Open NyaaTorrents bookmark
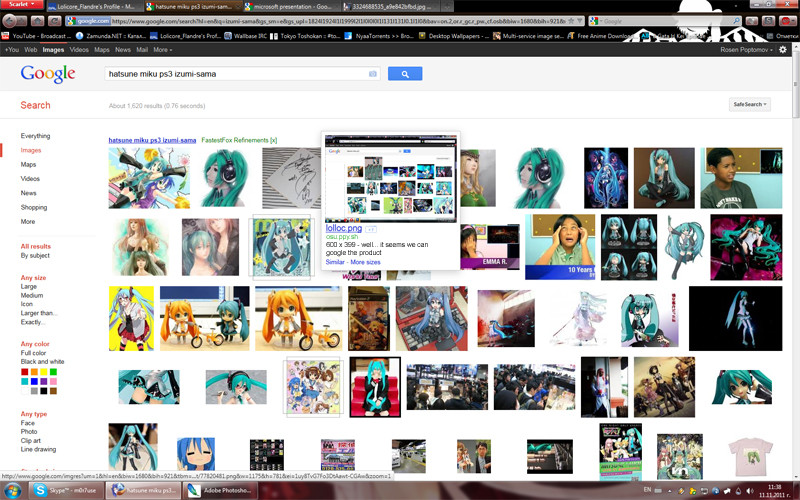 point(379,36)
